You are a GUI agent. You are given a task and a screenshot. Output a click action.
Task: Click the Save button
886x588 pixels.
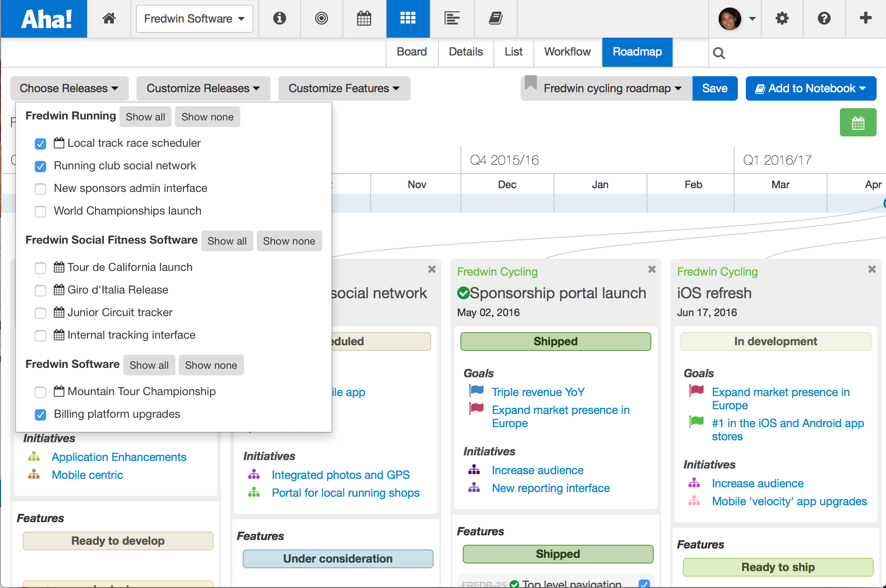[x=715, y=88]
